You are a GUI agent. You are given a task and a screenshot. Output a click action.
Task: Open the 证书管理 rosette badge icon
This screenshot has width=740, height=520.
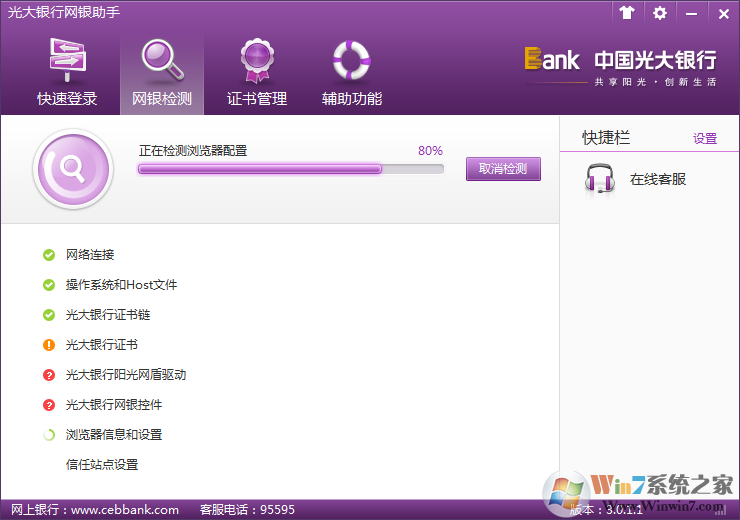click(x=257, y=60)
